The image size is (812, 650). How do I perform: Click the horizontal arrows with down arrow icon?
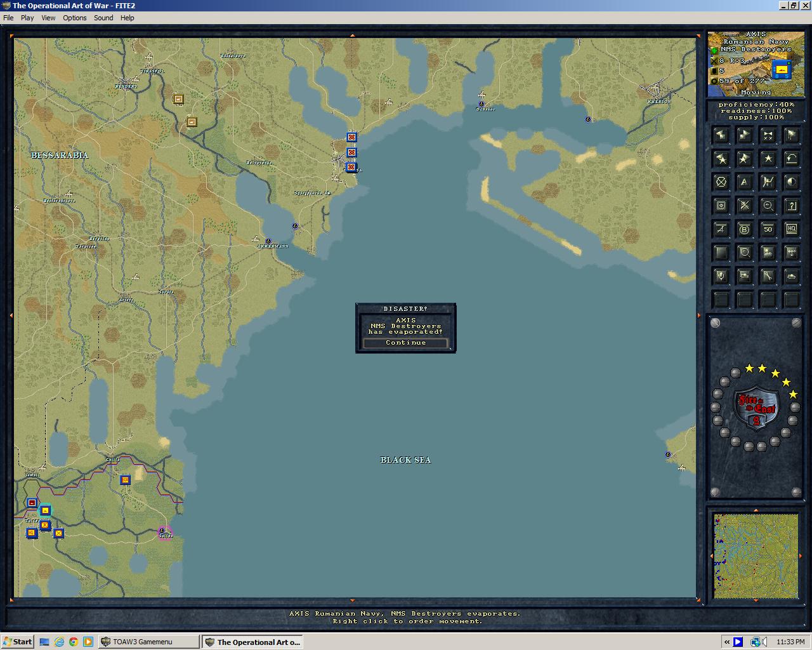[x=791, y=253]
